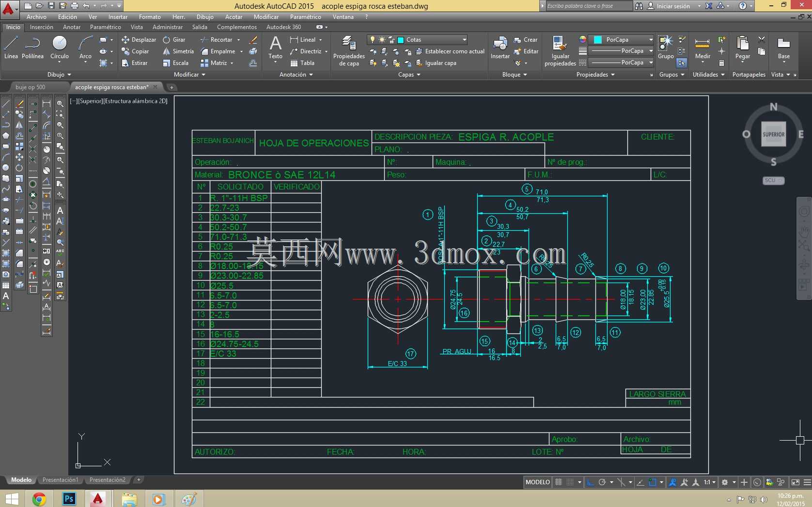Switch to the buje op 500 drawing tab
This screenshot has width=812, height=507.
30,87
